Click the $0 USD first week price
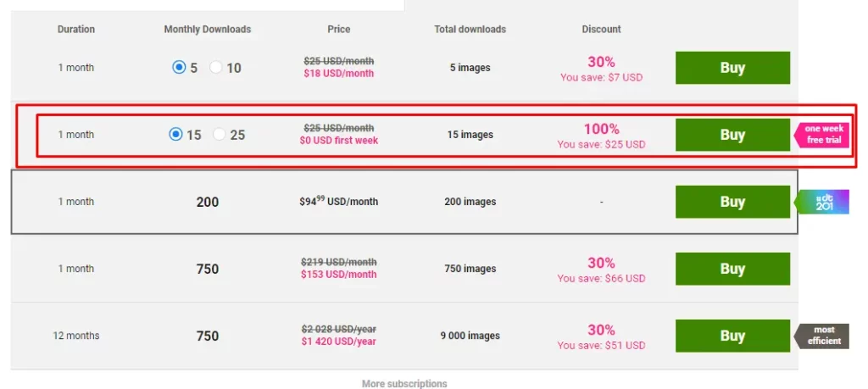868x389 pixels. 339,141
